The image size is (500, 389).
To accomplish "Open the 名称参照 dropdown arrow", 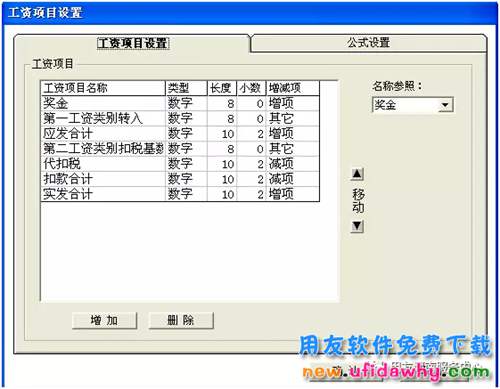I will click(445, 105).
